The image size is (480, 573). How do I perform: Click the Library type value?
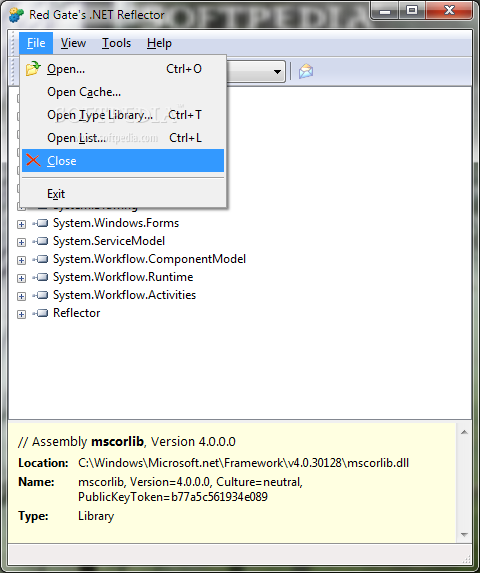(x=96, y=516)
